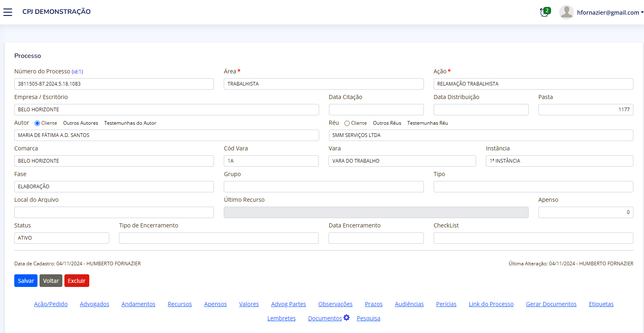Focus the Data Citação field
This screenshot has width=644, height=333.
click(376, 110)
